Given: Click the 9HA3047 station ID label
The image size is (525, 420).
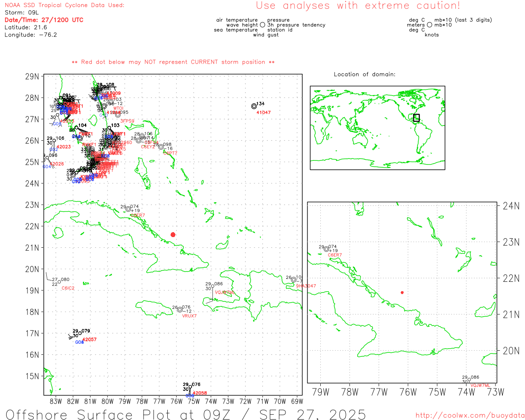Looking at the screenshot, I should point(306,286).
